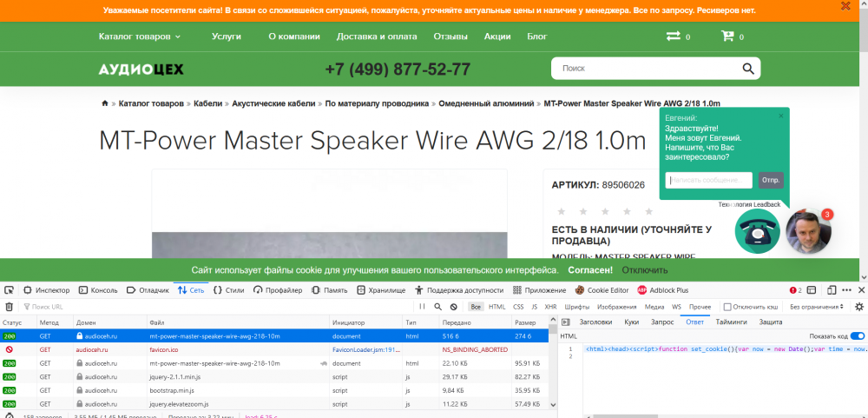Click the search magnifier icon

(x=748, y=69)
